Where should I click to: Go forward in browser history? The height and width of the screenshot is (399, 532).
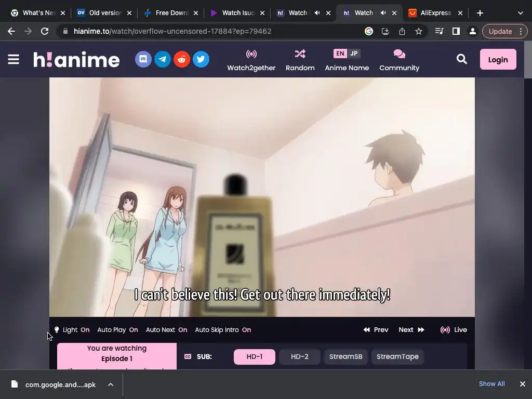(x=28, y=31)
